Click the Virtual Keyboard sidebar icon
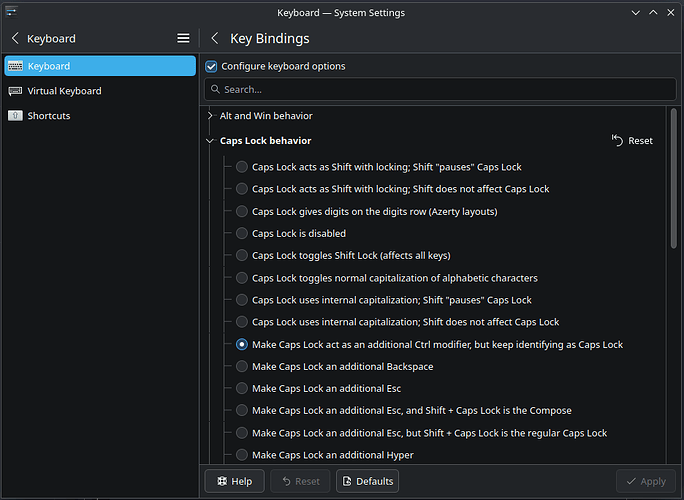Image resolution: width=684 pixels, height=500 pixels. [15, 91]
